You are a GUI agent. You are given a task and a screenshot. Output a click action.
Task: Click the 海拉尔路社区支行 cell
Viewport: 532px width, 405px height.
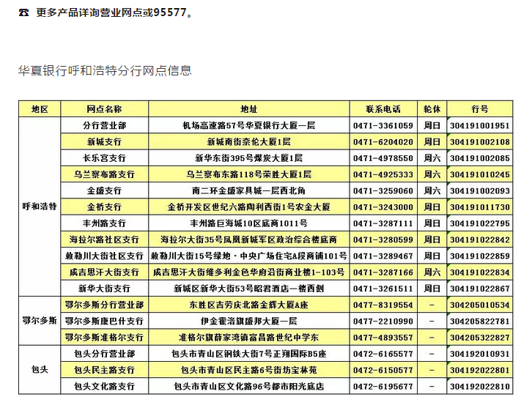105,239
